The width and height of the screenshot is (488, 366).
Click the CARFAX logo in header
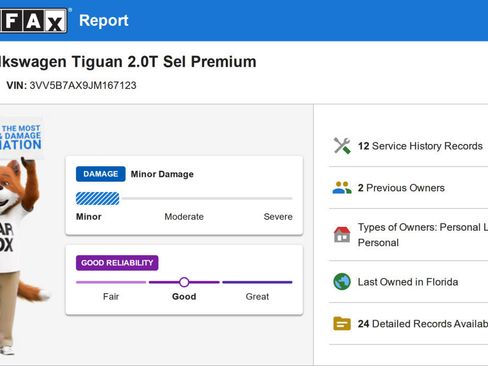coord(33,20)
